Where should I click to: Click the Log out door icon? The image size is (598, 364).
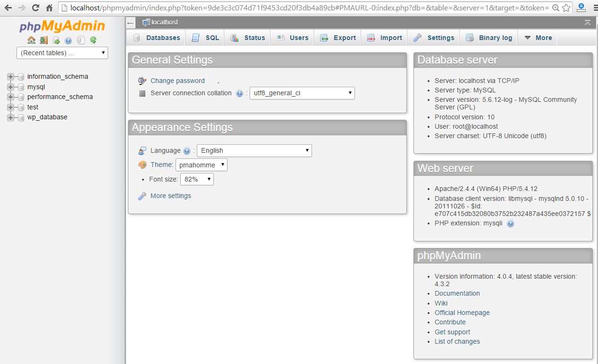[x=43, y=40]
